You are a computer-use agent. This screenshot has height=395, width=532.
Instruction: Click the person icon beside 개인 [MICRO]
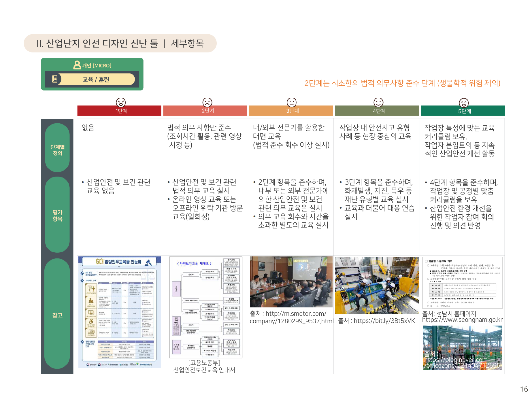pyautogui.click(x=77, y=65)
